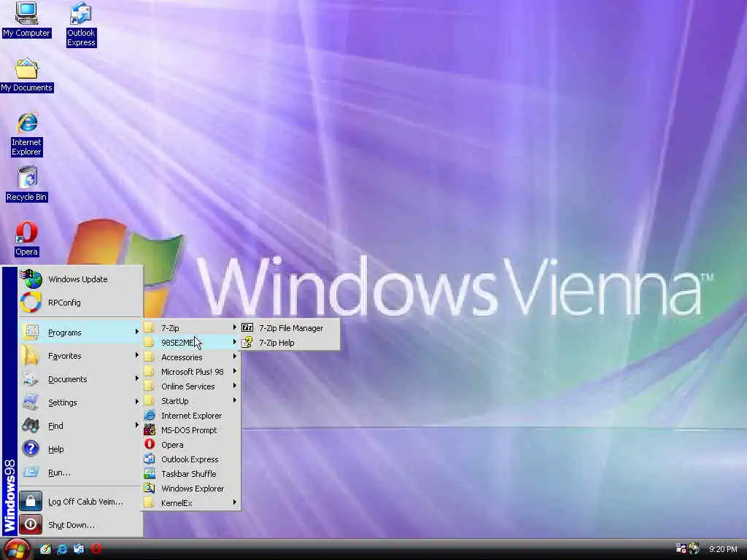Choose Shut Down... in the Start menu

[x=80, y=525]
